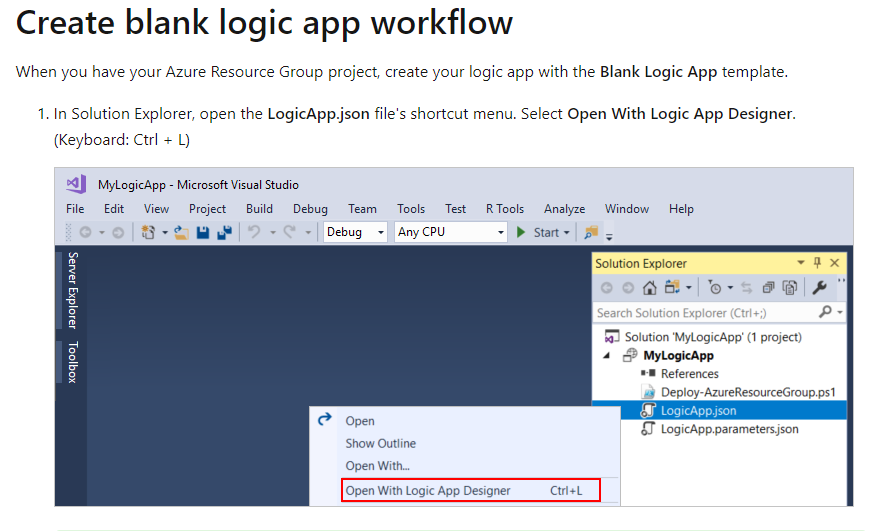Open the New Project dropdown arrow

tap(165, 232)
